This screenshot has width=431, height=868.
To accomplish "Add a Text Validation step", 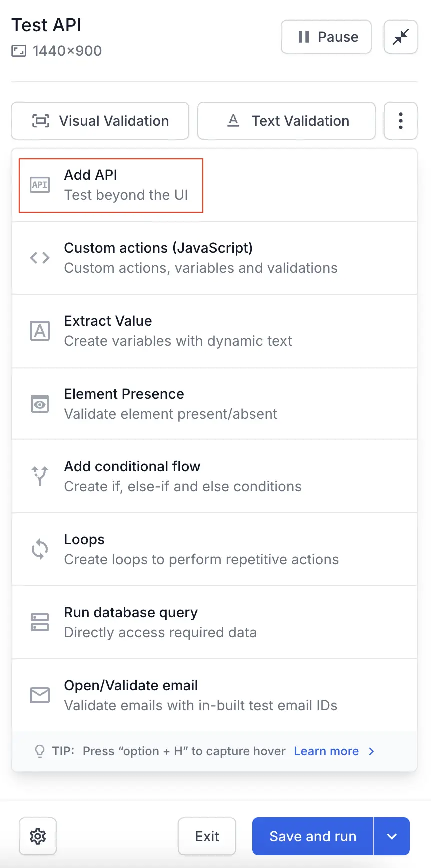I will tap(286, 121).
